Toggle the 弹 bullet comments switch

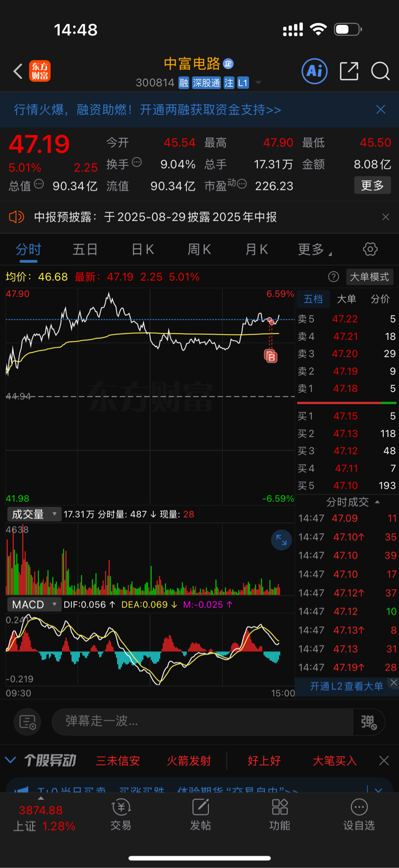tap(369, 722)
